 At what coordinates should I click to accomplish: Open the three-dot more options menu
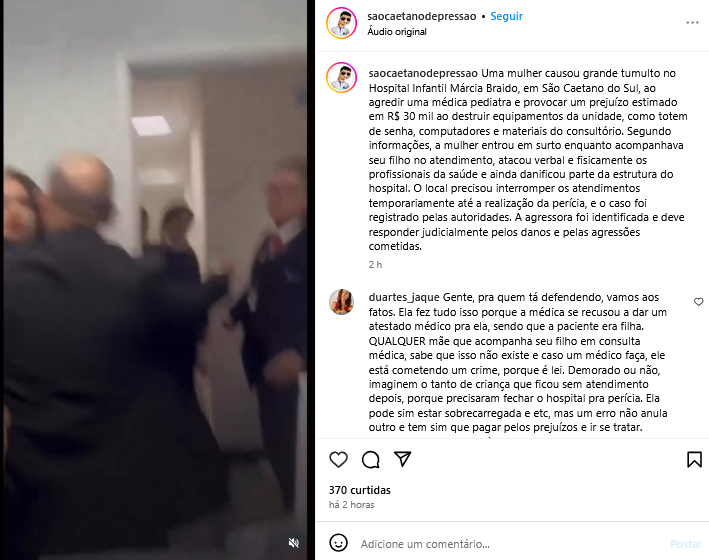[x=692, y=23]
